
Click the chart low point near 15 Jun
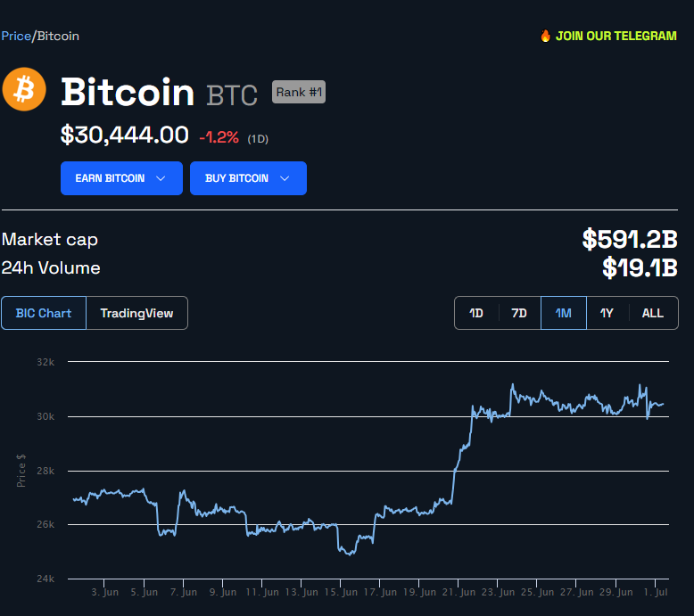click(348, 554)
